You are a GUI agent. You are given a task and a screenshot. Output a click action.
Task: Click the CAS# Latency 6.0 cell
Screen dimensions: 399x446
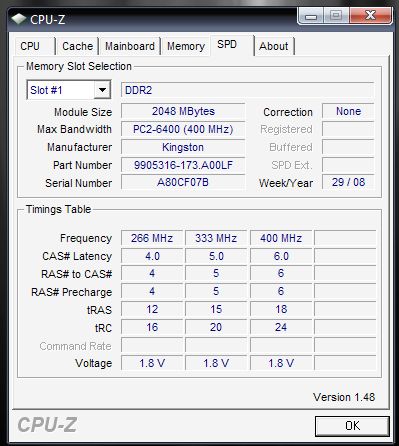pyautogui.click(x=281, y=256)
